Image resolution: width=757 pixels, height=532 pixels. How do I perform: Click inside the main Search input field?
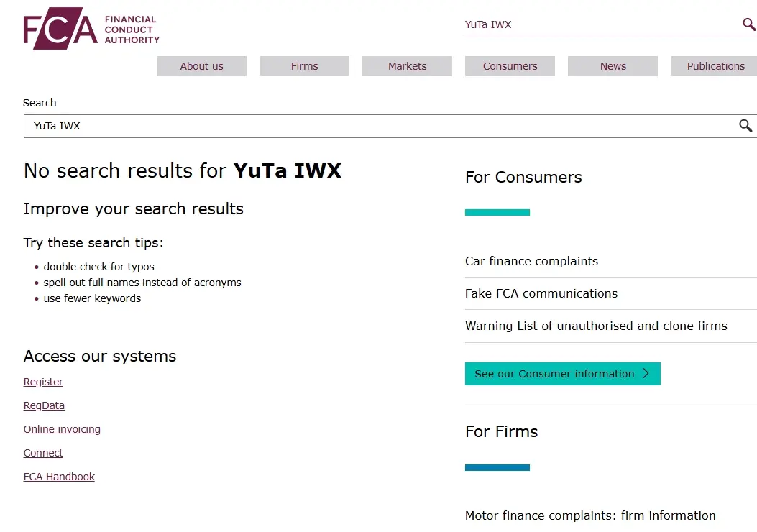(288, 126)
